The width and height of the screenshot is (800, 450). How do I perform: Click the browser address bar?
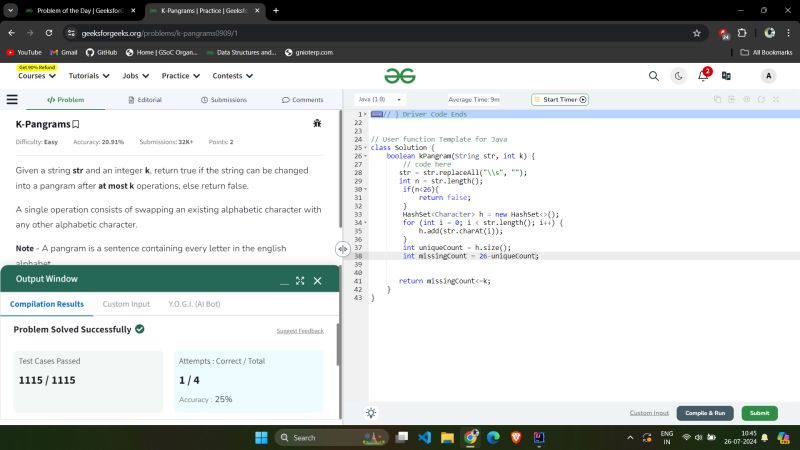383,33
